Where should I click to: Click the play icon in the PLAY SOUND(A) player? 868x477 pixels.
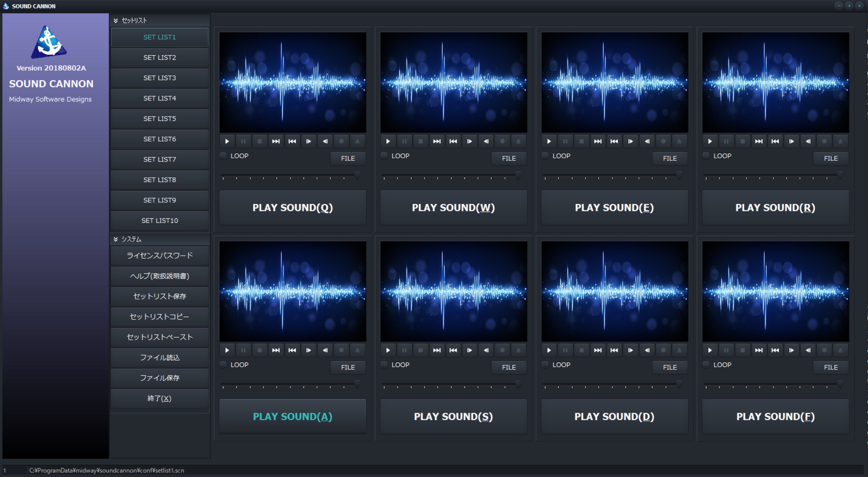(227, 350)
